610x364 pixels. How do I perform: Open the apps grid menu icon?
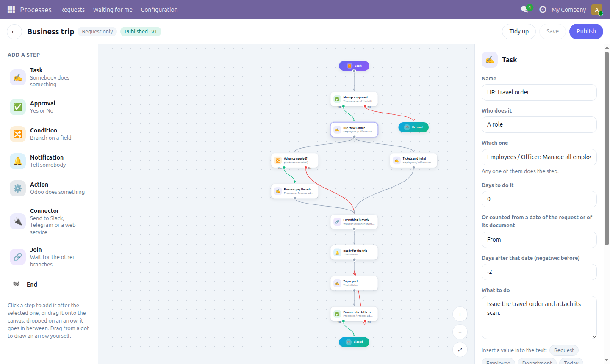(x=11, y=9)
